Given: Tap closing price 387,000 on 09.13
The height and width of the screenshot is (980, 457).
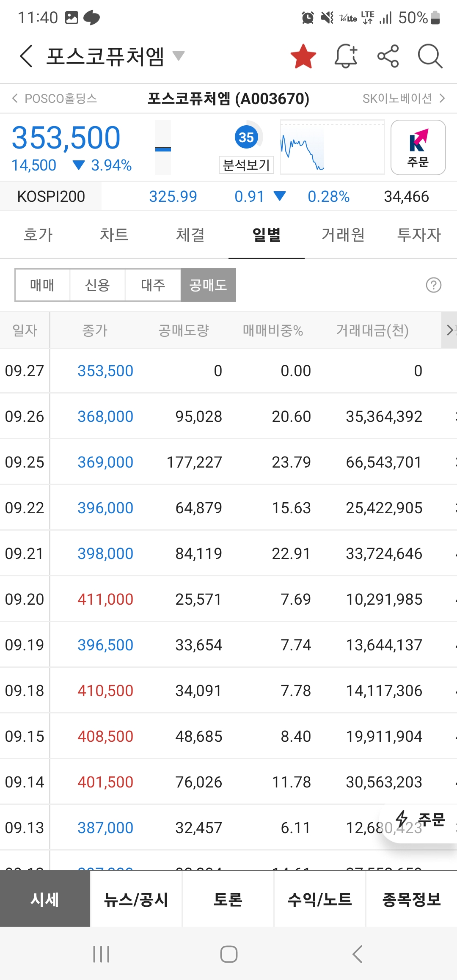Looking at the screenshot, I should coord(105,828).
